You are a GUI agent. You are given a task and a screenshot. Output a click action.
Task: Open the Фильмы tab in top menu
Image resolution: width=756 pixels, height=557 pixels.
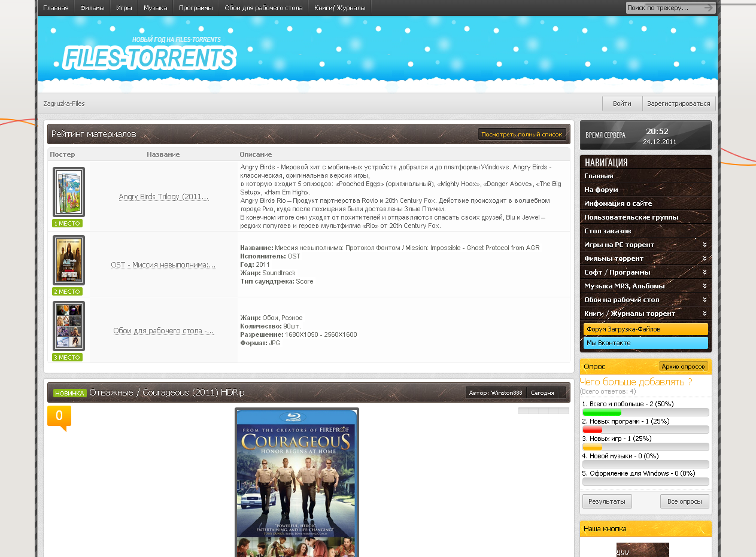click(92, 8)
